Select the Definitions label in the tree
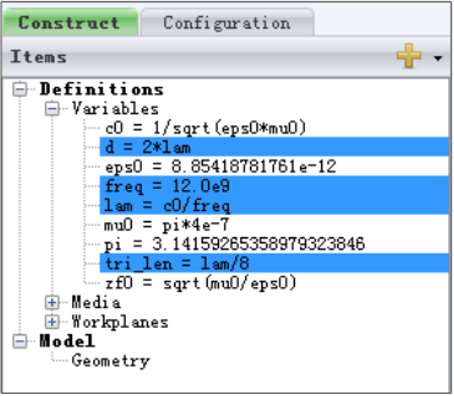 point(102,89)
